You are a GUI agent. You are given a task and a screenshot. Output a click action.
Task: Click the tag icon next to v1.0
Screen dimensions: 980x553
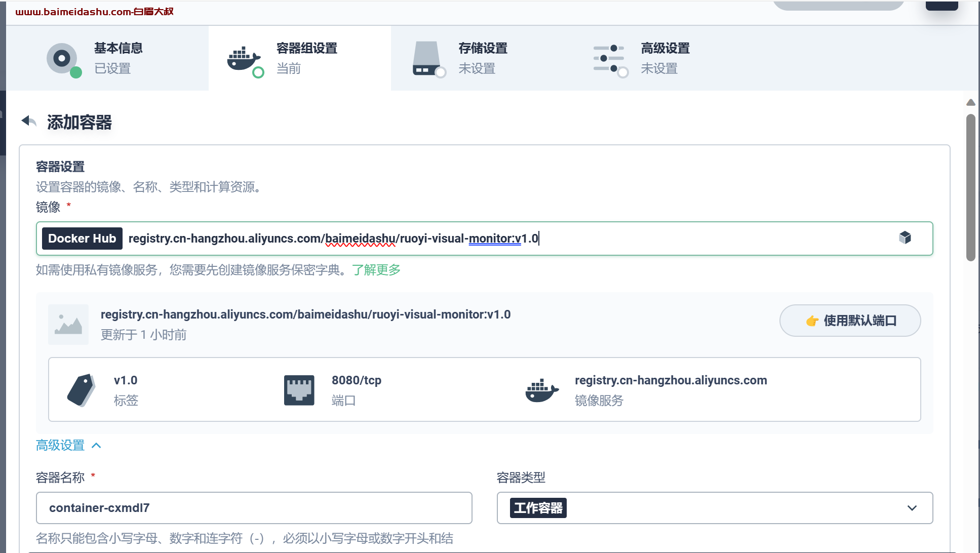tap(81, 390)
